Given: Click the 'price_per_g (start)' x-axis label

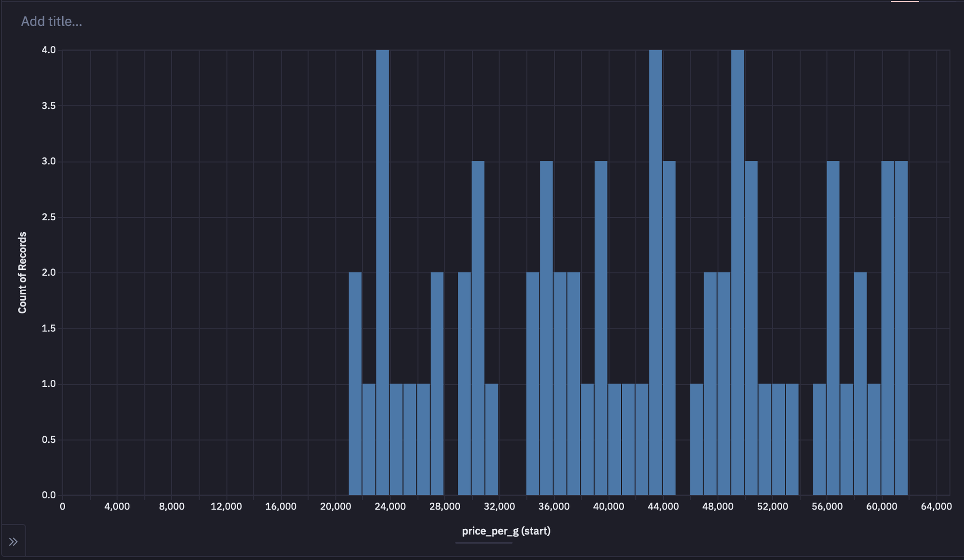Looking at the screenshot, I should [x=506, y=531].
